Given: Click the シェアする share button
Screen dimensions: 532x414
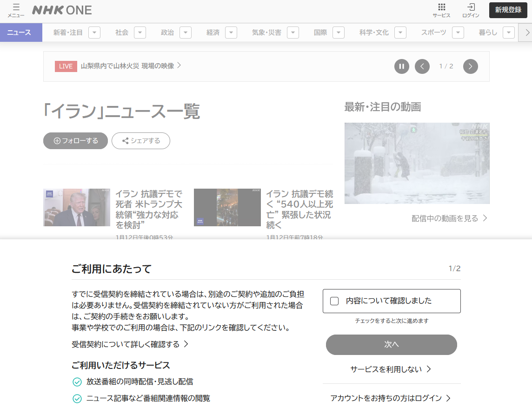Looking at the screenshot, I should click(x=141, y=141).
